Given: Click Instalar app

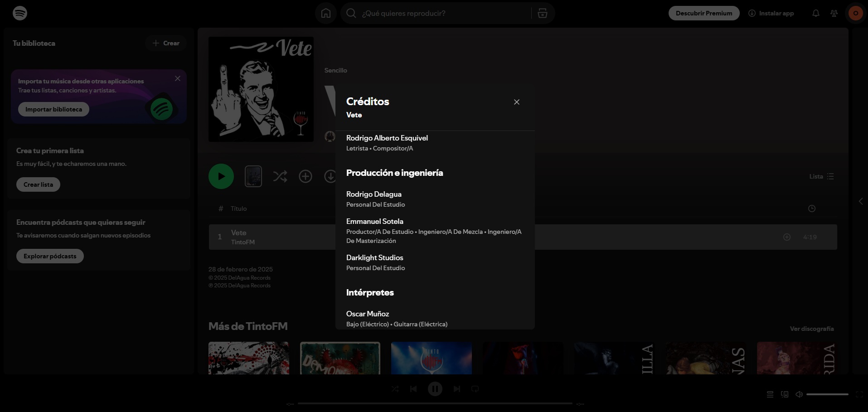Looking at the screenshot, I should tap(771, 13).
